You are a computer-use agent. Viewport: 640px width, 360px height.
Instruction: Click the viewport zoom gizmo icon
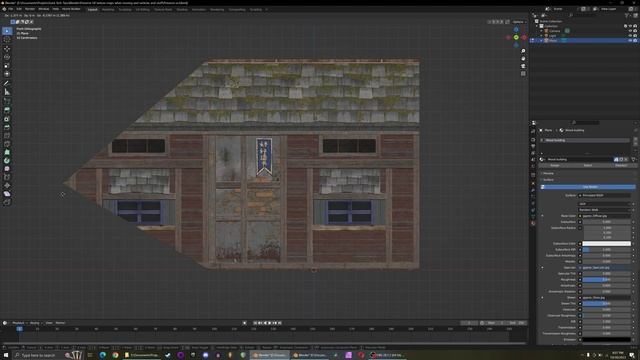pyautogui.click(x=523, y=51)
